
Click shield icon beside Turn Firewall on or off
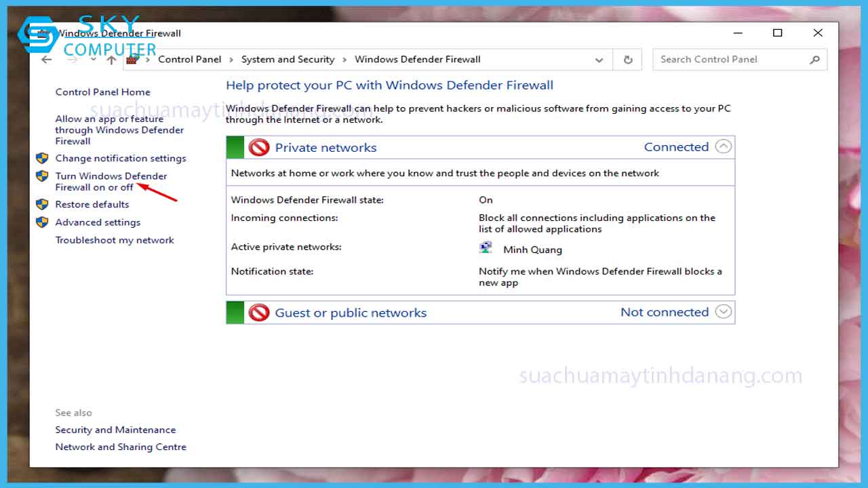42,176
